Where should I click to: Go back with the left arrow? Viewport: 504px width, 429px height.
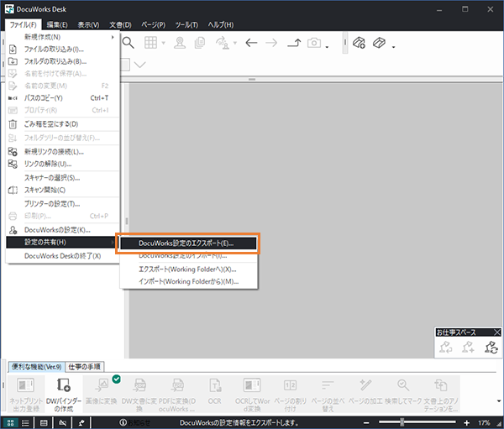(x=251, y=43)
